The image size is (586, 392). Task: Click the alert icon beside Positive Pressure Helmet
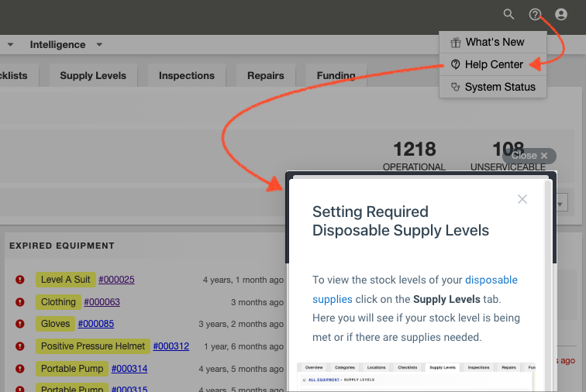[x=20, y=346]
